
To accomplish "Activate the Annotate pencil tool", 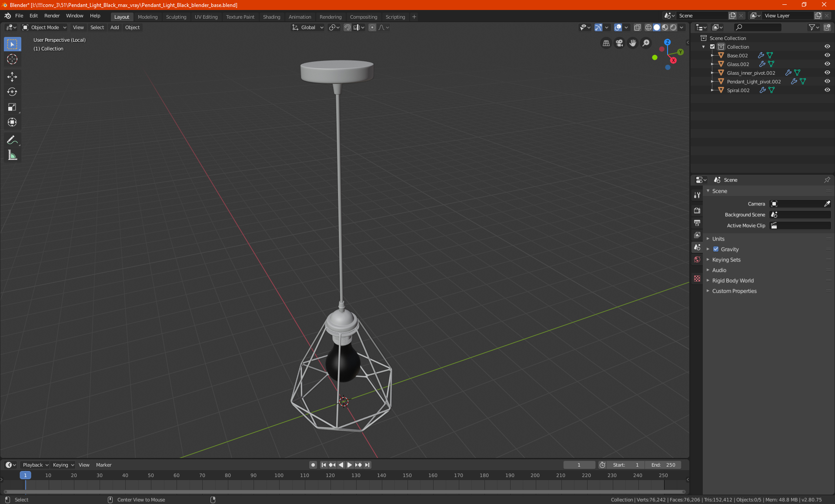I will click(x=12, y=140).
